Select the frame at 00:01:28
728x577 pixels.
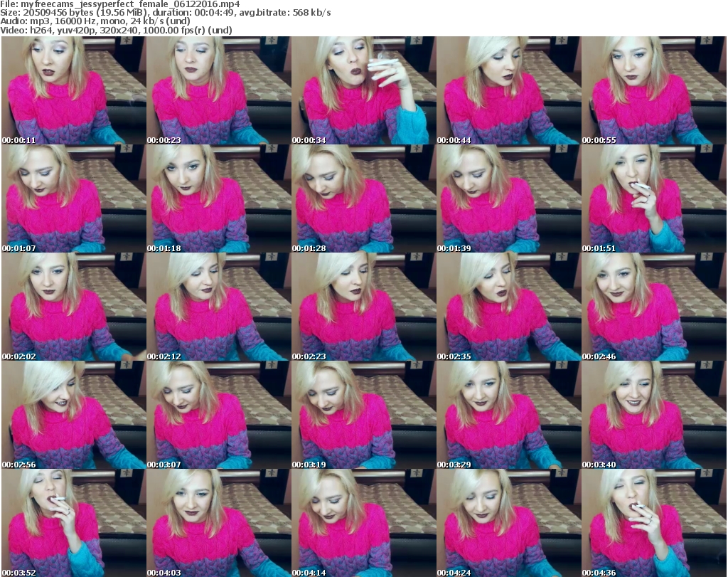363,198
